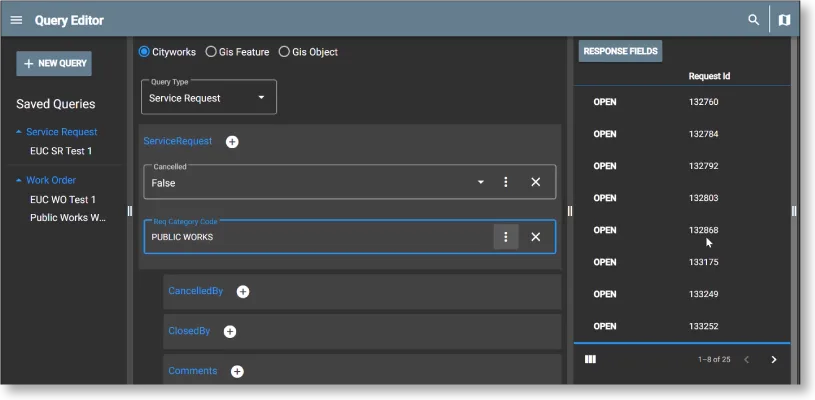Open the Query Type dropdown
Viewport: 815px width, 400px height.
pyautogui.click(x=209, y=97)
